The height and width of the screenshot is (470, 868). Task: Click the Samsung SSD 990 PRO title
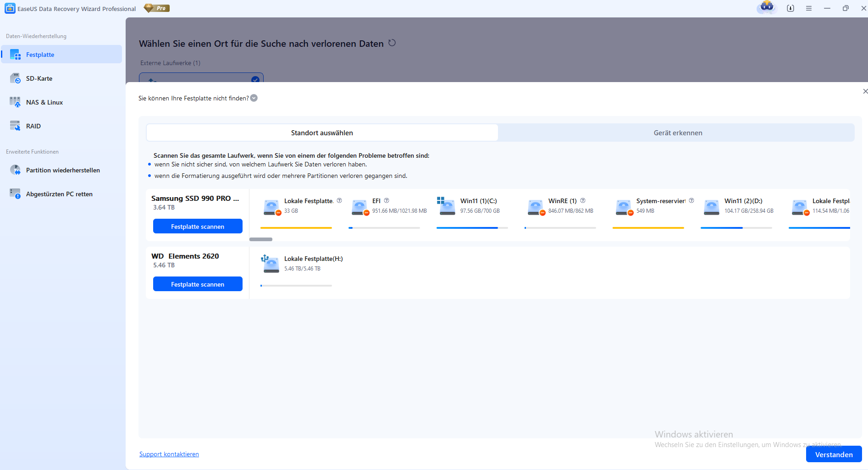pyautogui.click(x=195, y=199)
